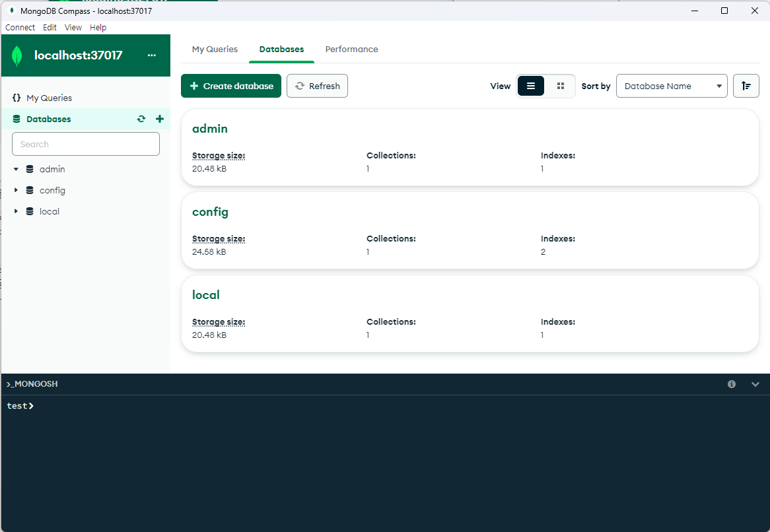The height and width of the screenshot is (532, 770).
Task: Collapse the MONGOSH shell panel chevron
Action: click(x=755, y=384)
